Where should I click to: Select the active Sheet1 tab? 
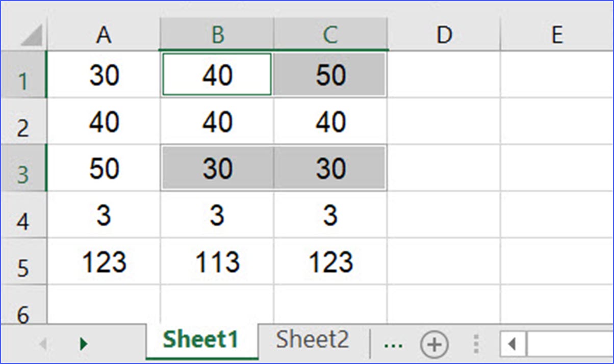coord(202,338)
